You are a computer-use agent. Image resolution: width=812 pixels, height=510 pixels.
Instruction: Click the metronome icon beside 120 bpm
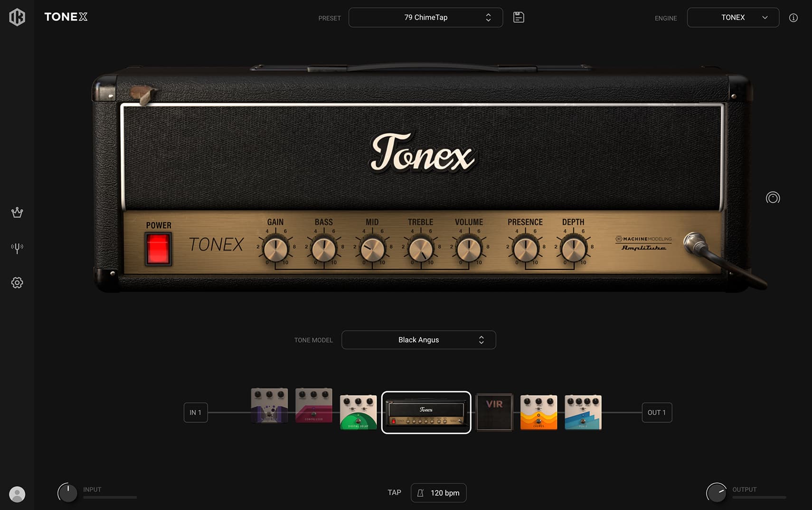pos(420,493)
